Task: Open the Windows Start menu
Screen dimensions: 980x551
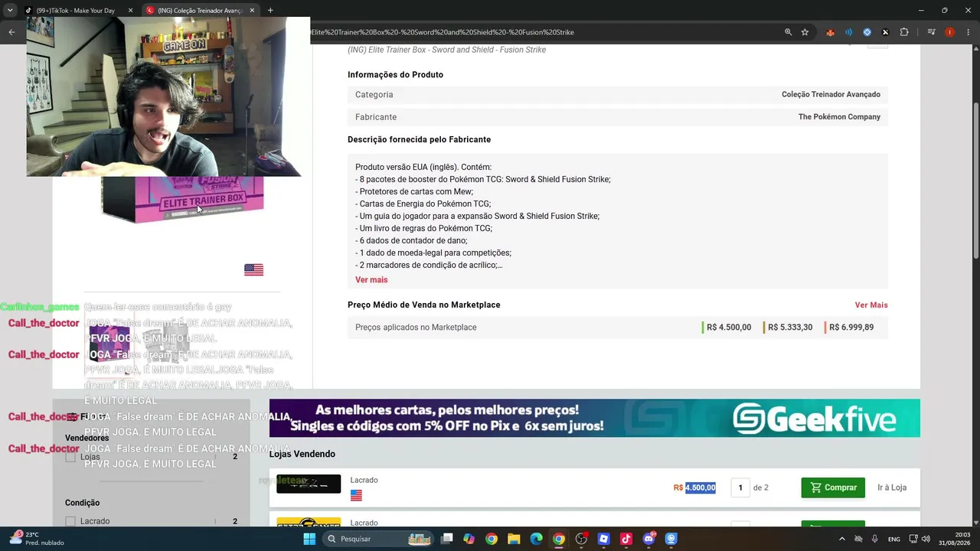Action: tap(309, 539)
